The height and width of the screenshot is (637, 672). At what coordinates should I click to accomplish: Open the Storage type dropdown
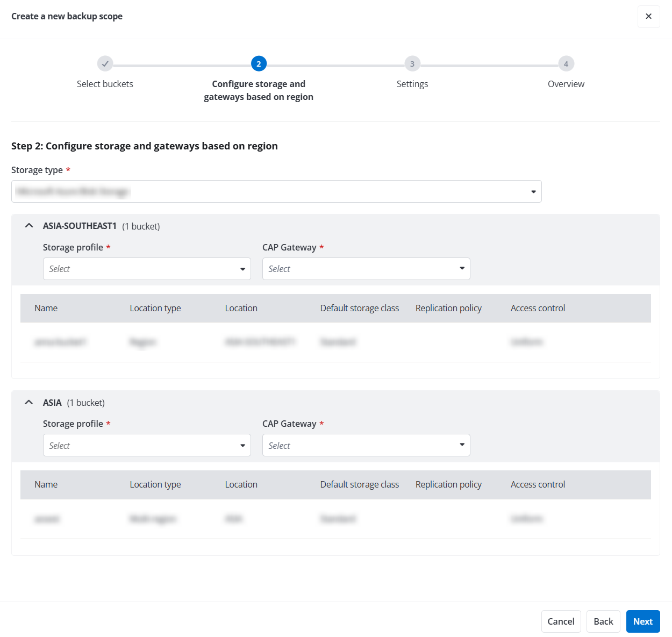pyautogui.click(x=276, y=191)
